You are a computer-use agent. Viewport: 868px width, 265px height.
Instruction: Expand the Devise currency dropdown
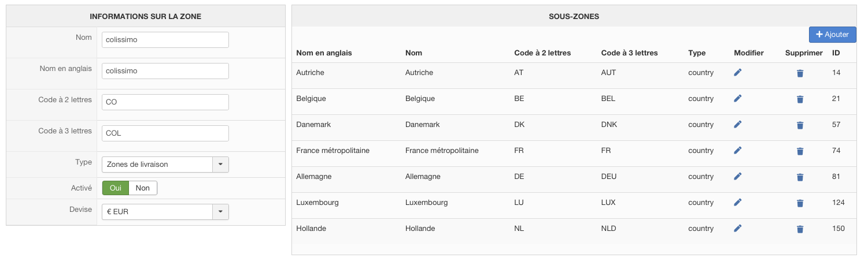click(x=220, y=212)
